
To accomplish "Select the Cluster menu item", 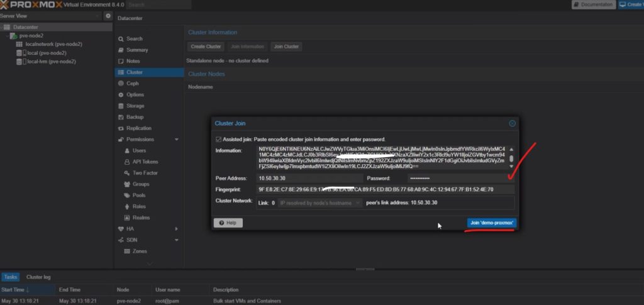I will 150,72.
